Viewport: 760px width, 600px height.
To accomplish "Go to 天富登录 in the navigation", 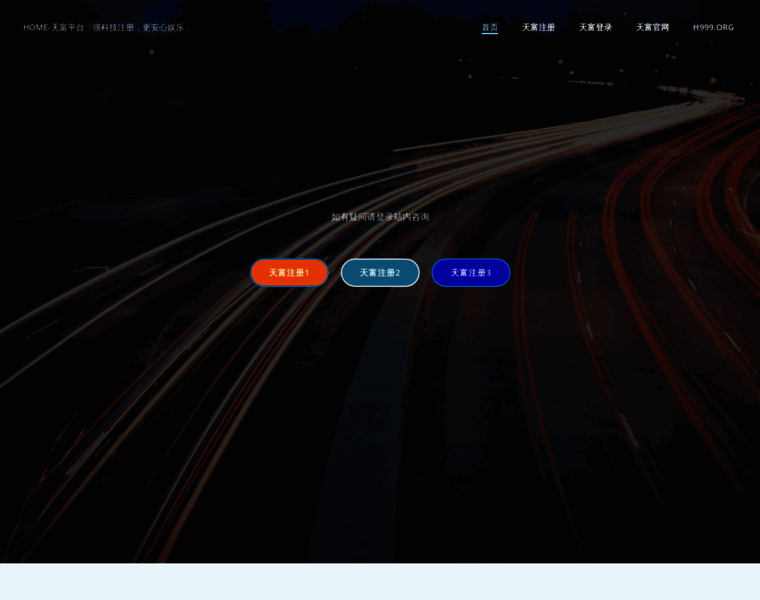I will 595,28.
